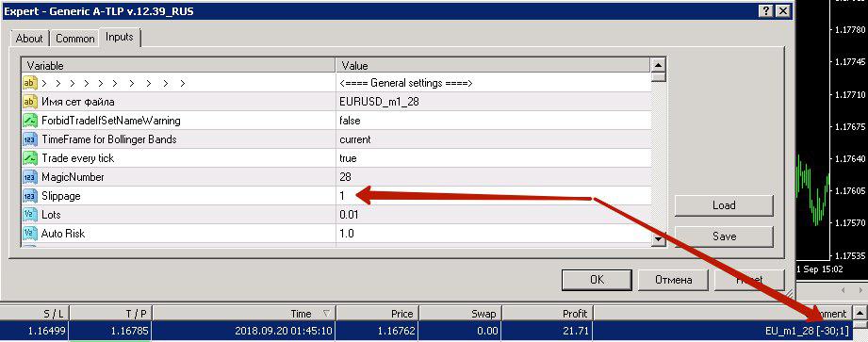This screenshot has height=342, width=868.
Task: Click the inputs list scroll-down arrow
Action: coord(659,239)
